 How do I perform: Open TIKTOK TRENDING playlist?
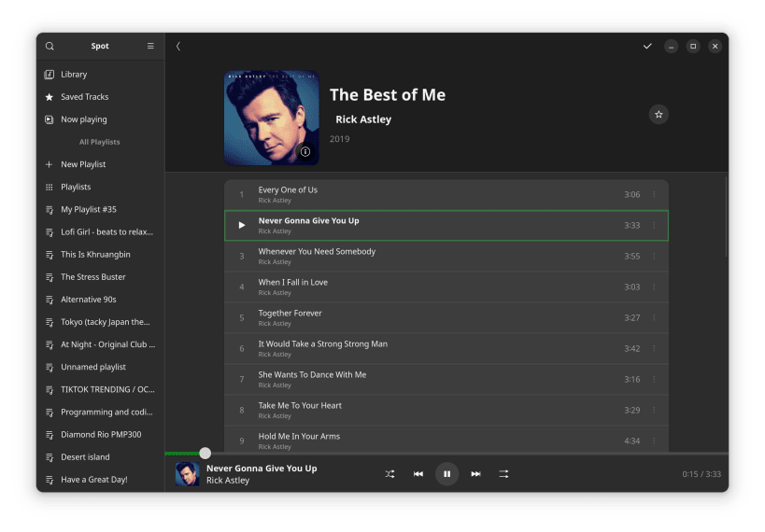(x=100, y=389)
